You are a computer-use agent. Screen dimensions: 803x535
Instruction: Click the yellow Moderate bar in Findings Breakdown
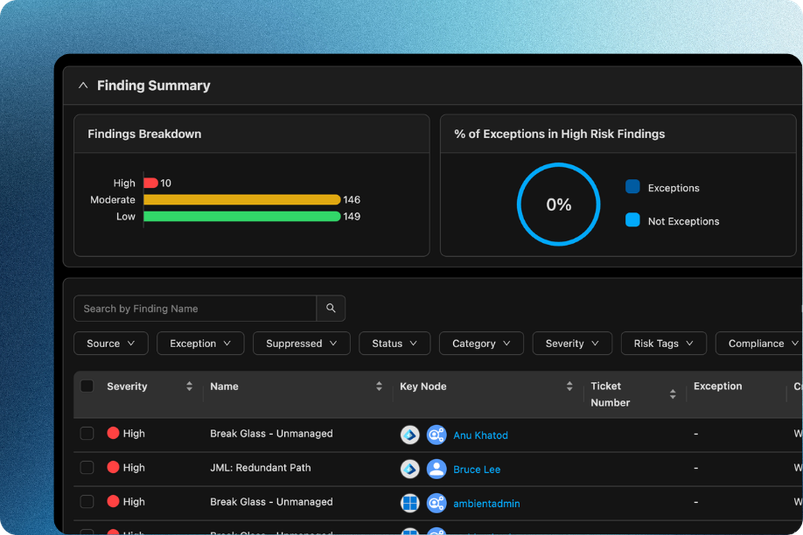pos(242,200)
